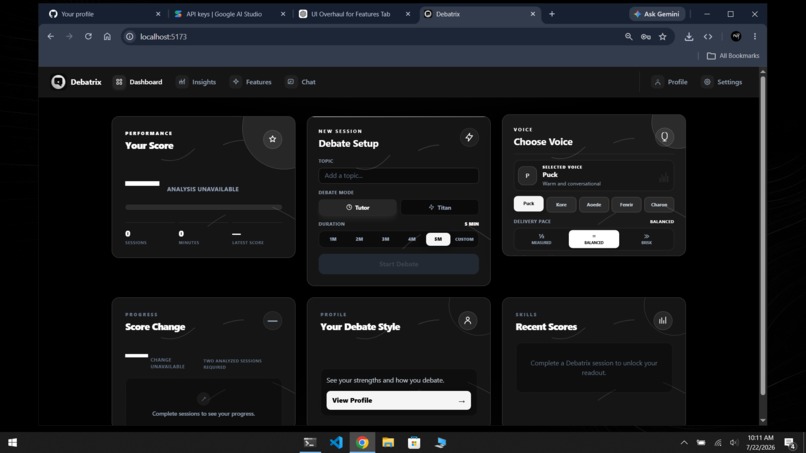Close the Debatrix browser tab
This screenshot has width=806, height=453.
point(533,14)
